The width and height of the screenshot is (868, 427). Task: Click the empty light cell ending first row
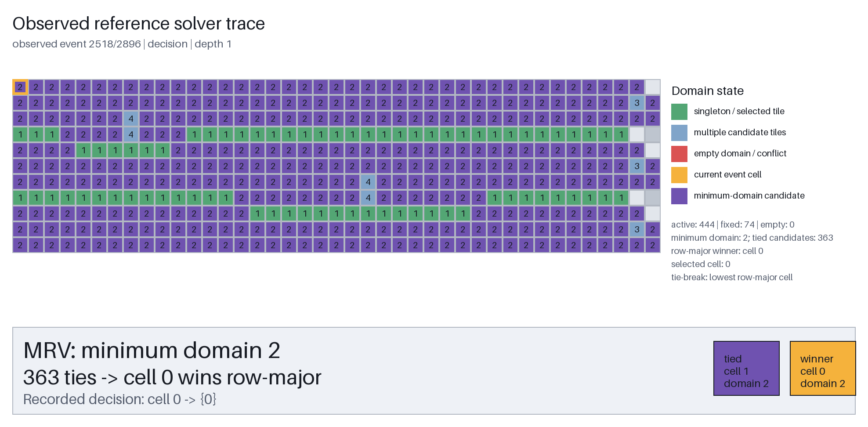coord(653,87)
